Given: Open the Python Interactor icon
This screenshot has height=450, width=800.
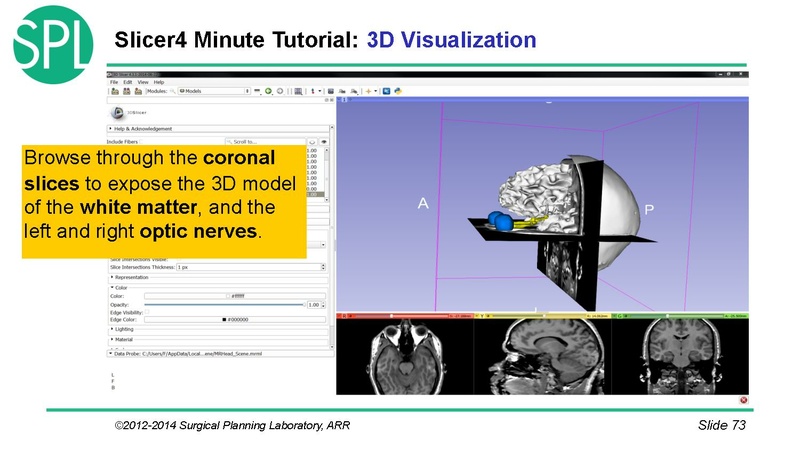Looking at the screenshot, I should (398, 91).
